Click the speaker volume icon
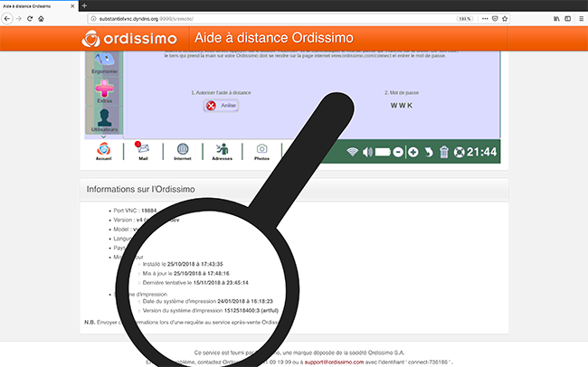The image size is (588, 367). 367,152
